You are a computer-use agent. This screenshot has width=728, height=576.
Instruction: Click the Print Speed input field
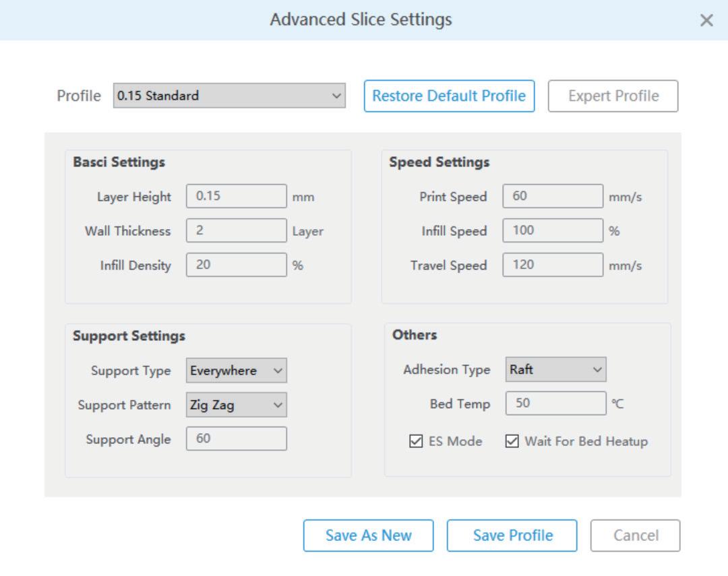click(553, 196)
